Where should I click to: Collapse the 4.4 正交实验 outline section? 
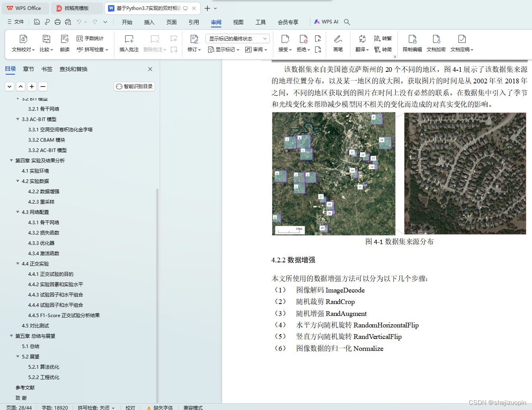point(17,264)
